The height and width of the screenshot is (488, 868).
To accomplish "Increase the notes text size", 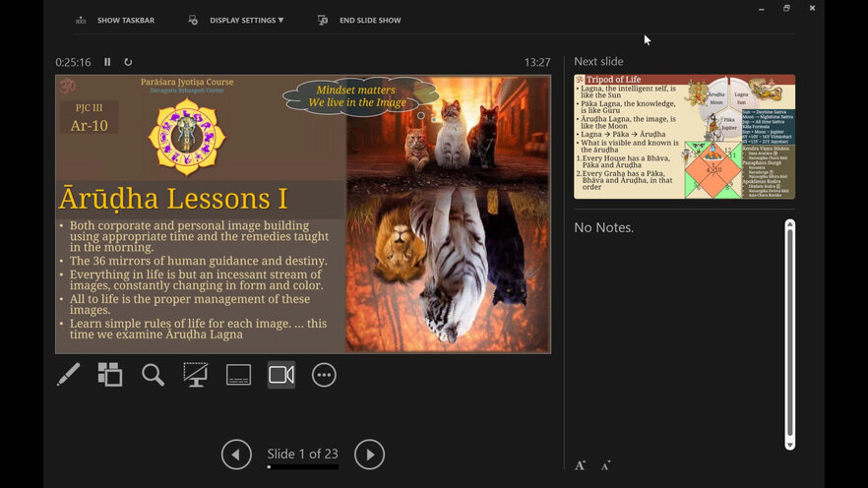I will pos(581,465).
